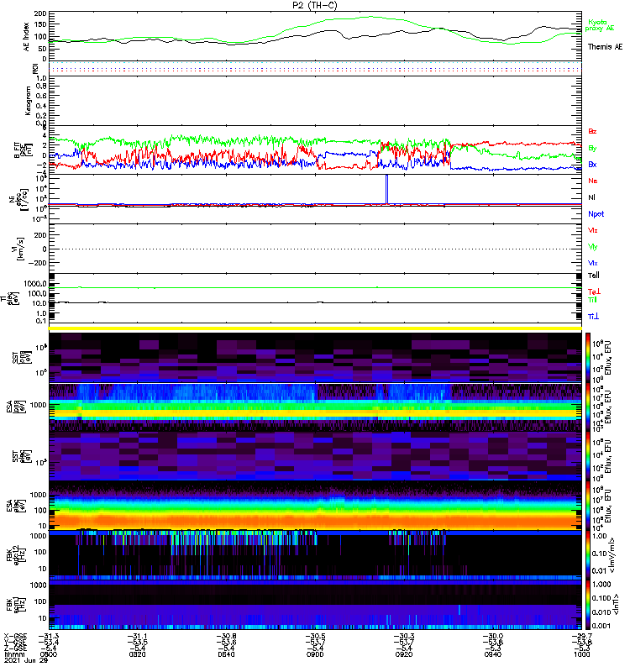Click the AE Index axis label
Screen dimensions: 630x672
point(26,37)
